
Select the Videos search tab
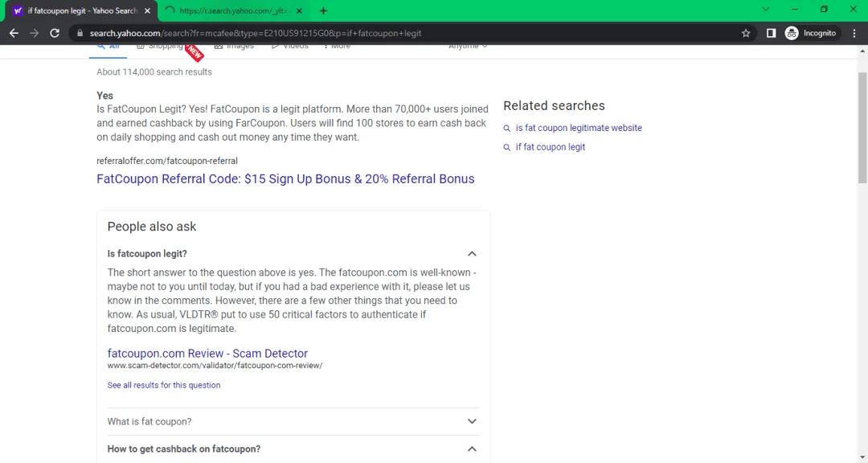(x=289, y=46)
